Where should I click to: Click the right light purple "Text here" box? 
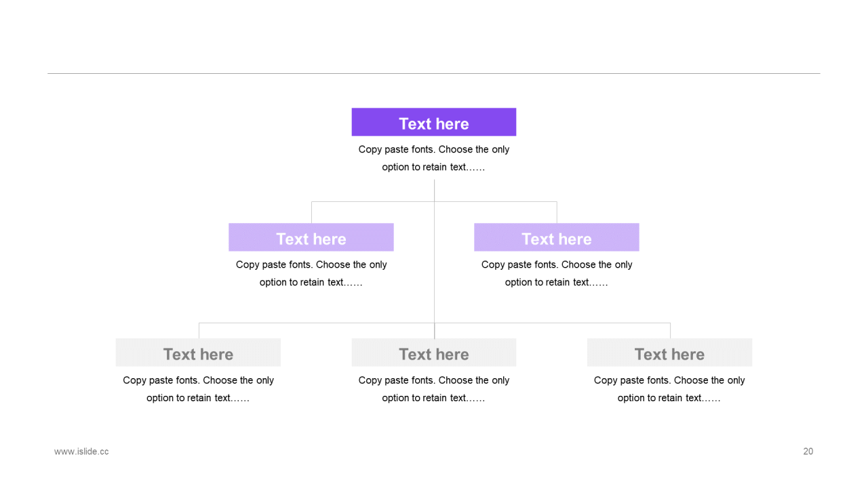coord(556,238)
